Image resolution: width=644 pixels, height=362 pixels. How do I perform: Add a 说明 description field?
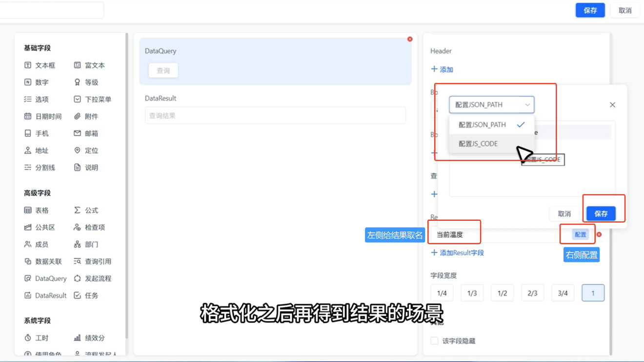[86, 168]
